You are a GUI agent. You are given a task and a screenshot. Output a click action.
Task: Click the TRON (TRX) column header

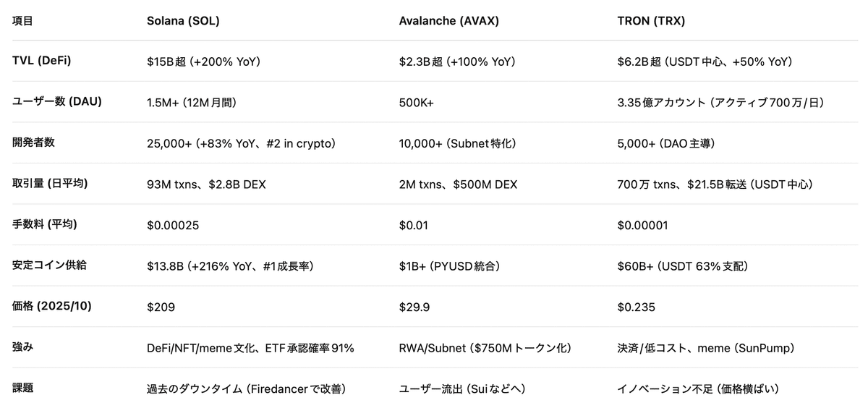(651, 21)
